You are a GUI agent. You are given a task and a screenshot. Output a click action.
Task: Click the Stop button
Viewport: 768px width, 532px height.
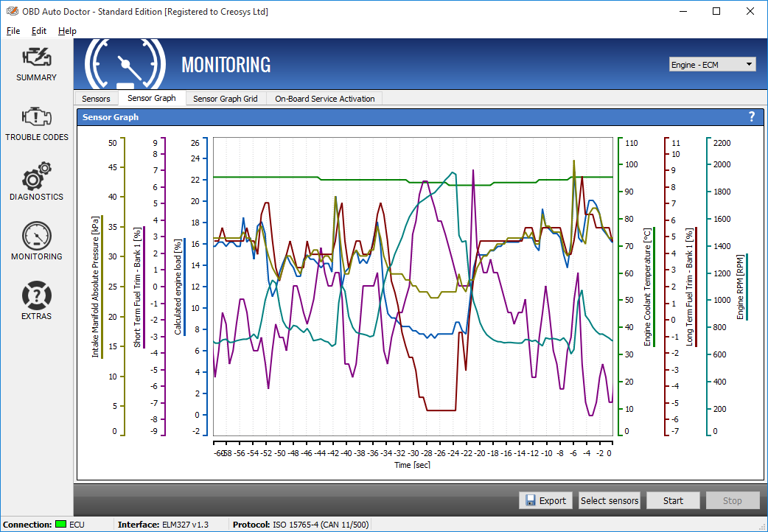[x=732, y=500]
